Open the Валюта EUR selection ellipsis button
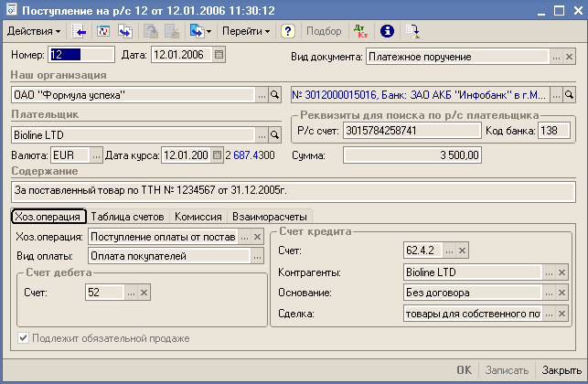588x384 pixels. tap(96, 155)
